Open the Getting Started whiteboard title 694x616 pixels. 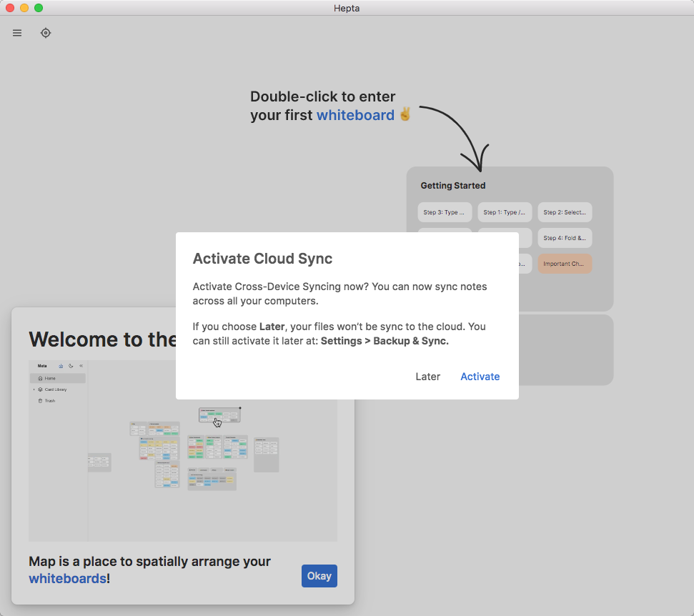[453, 185]
